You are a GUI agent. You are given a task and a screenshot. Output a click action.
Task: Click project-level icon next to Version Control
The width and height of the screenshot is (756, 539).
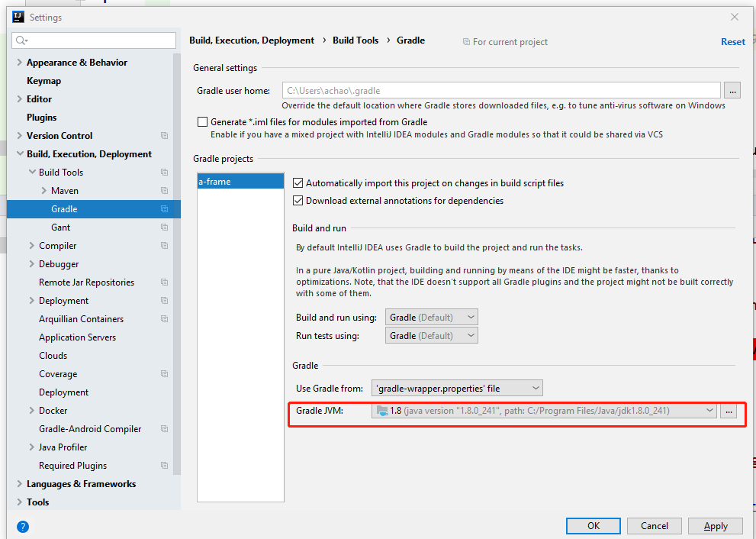click(165, 136)
